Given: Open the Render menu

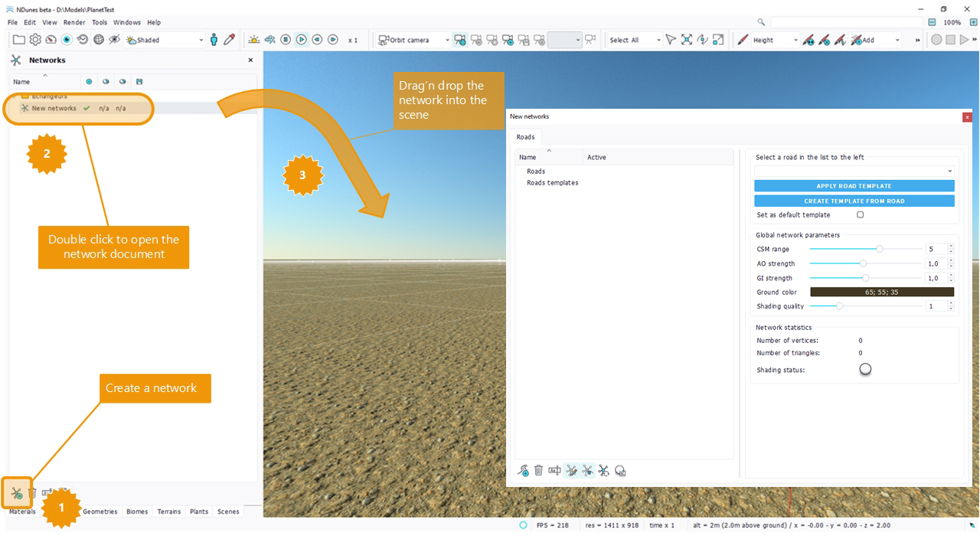Looking at the screenshot, I should pyautogui.click(x=74, y=23).
